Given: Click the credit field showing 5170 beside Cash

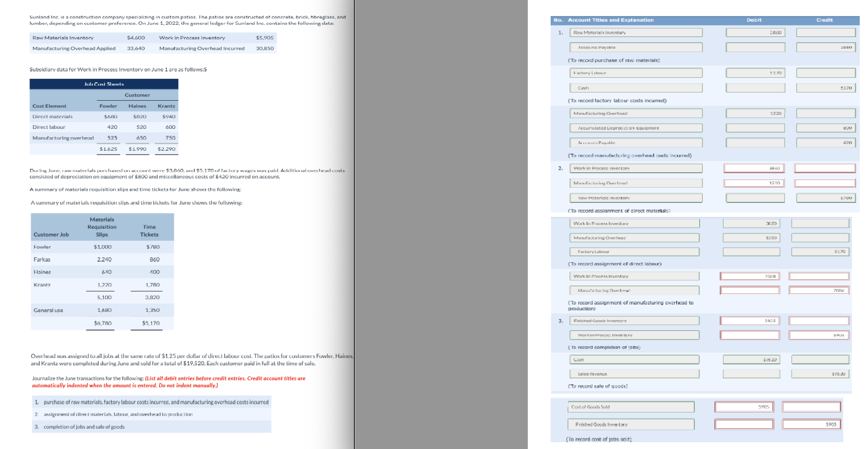Looking at the screenshot, I should point(825,88).
